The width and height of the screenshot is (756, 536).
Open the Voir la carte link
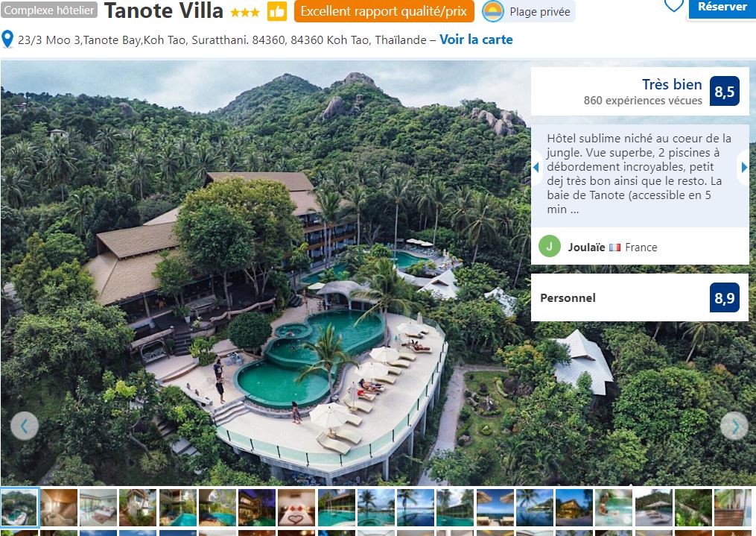pos(476,40)
